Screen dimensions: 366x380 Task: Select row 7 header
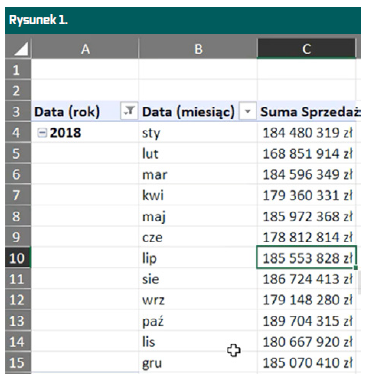[18, 195]
